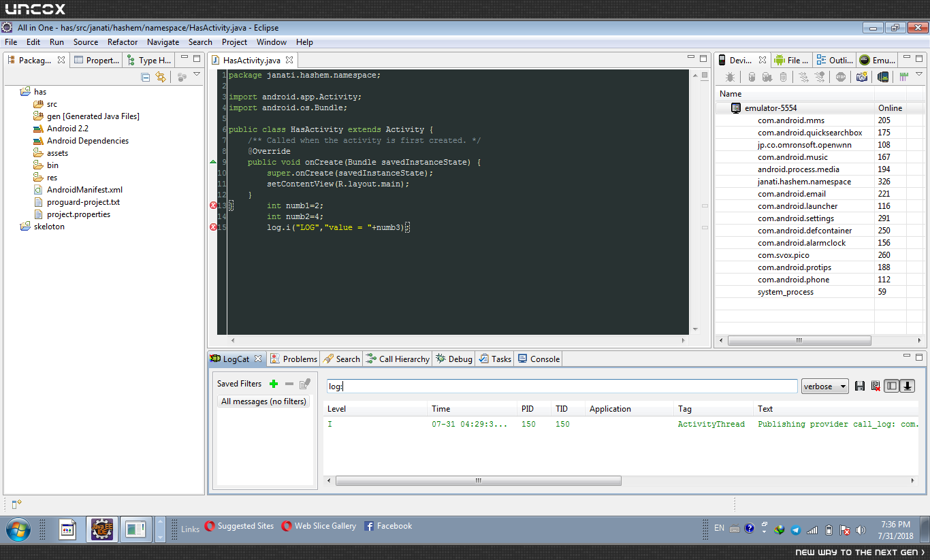Click the override indicator arrow beside onCreate

click(x=213, y=162)
